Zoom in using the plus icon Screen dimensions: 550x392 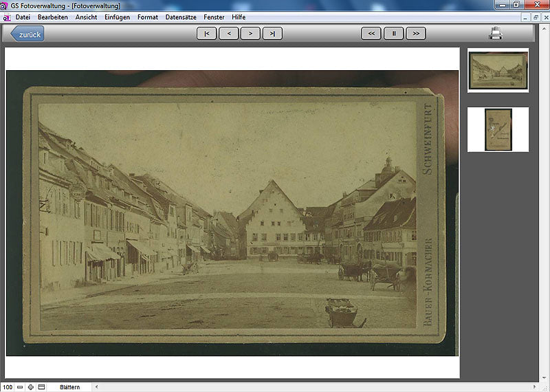(x=31, y=387)
